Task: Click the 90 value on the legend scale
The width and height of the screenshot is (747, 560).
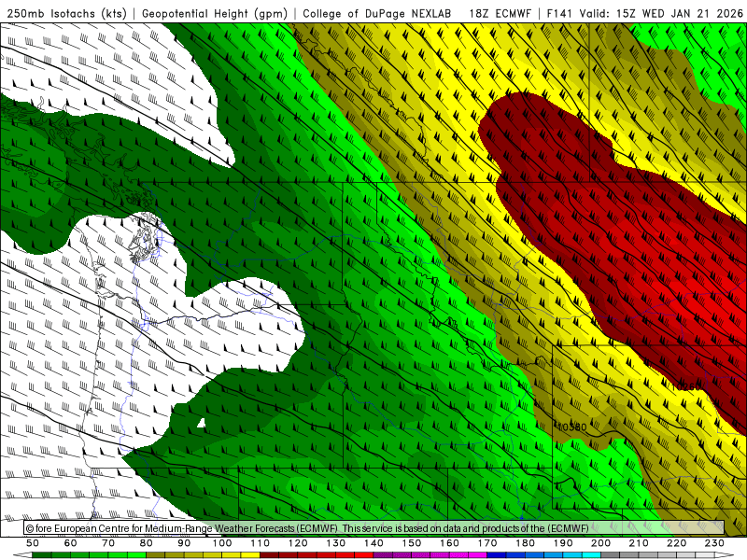Action: click(x=184, y=543)
